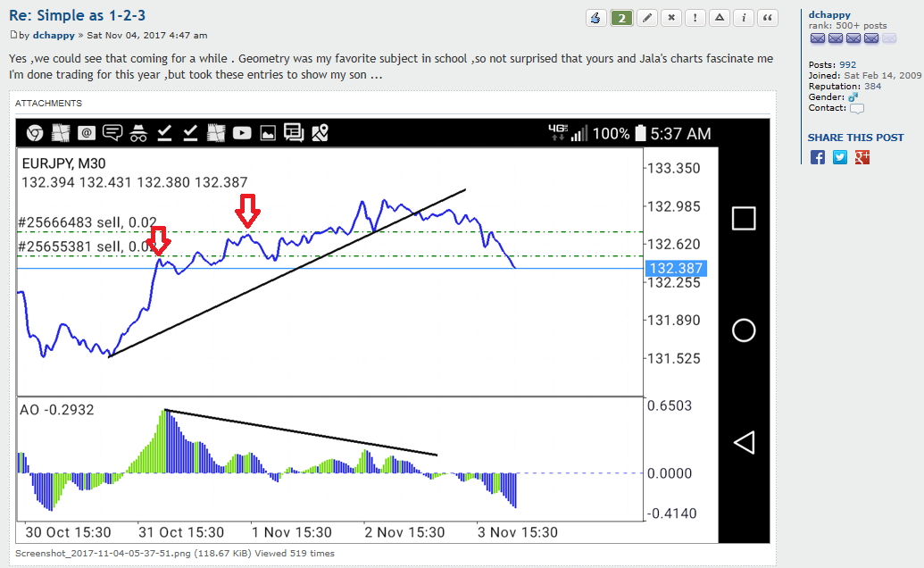Open the attached EURJPY chart screenshot

pyautogui.click(x=393, y=330)
